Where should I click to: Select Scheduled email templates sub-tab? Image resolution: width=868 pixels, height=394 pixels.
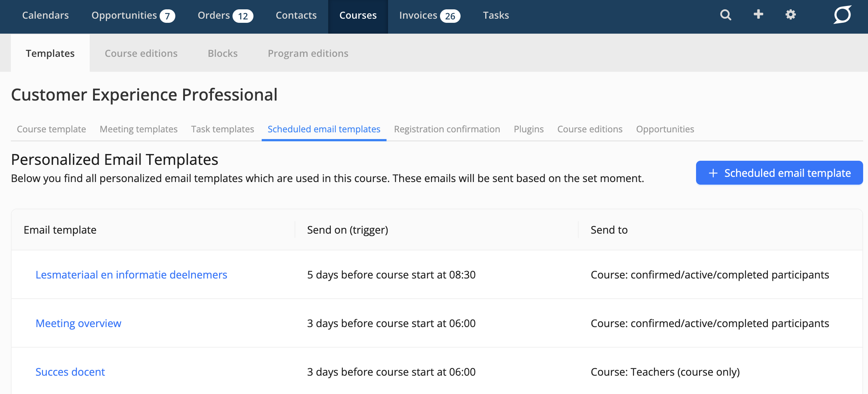pos(324,129)
